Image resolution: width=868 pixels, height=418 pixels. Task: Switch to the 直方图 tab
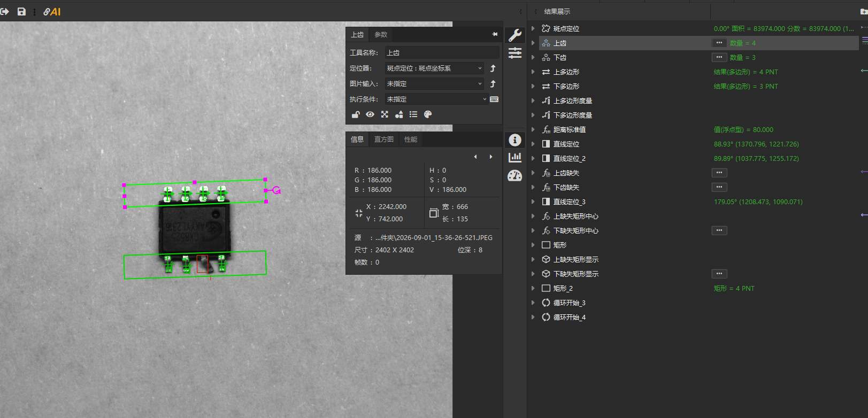coord(384,140)
